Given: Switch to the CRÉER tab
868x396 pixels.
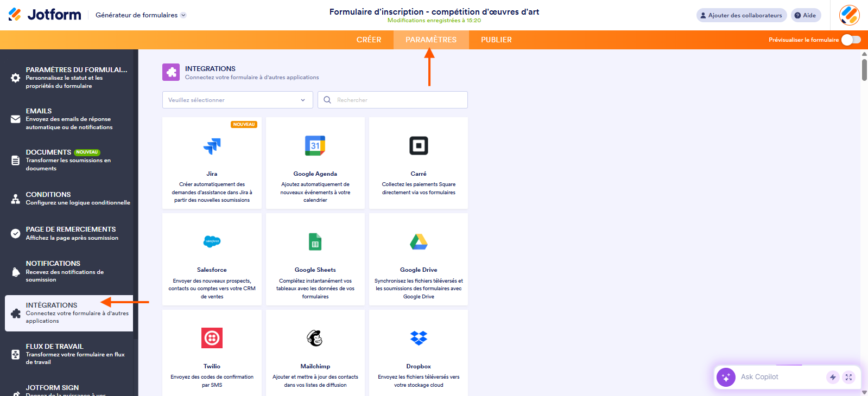Looking at the screenshot, I should point(369,40).
